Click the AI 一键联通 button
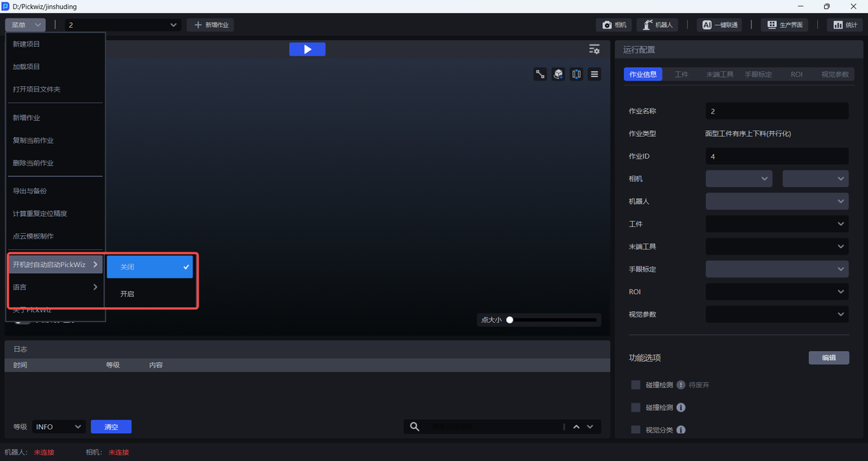 (719, 25)
